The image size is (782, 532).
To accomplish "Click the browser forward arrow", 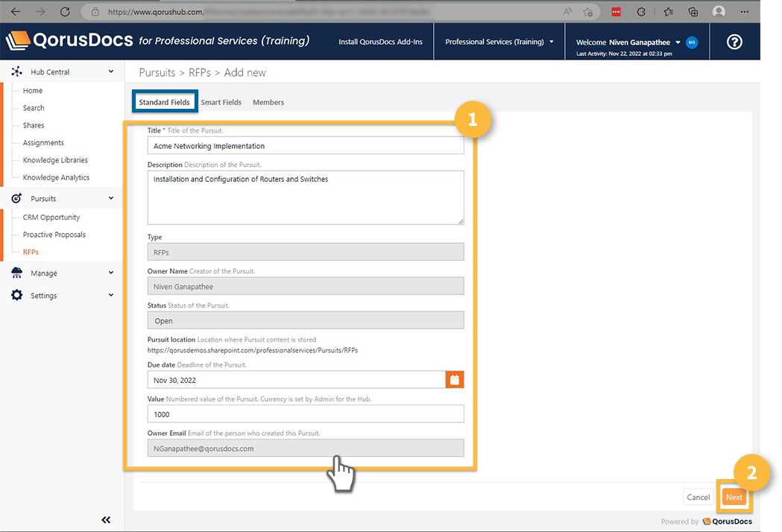I will point(40,11).
